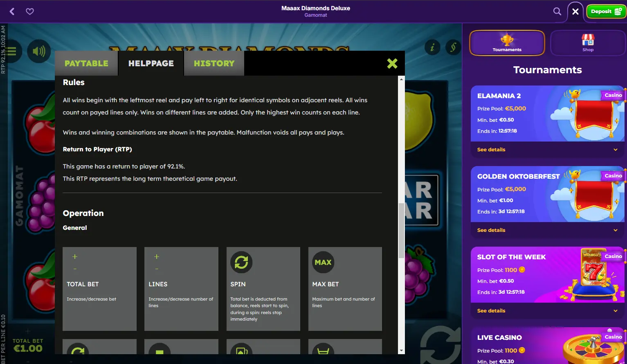Screen dimensions: 627x364
Task: Click the help page scrollbar thumb
Action: (401, 230)
